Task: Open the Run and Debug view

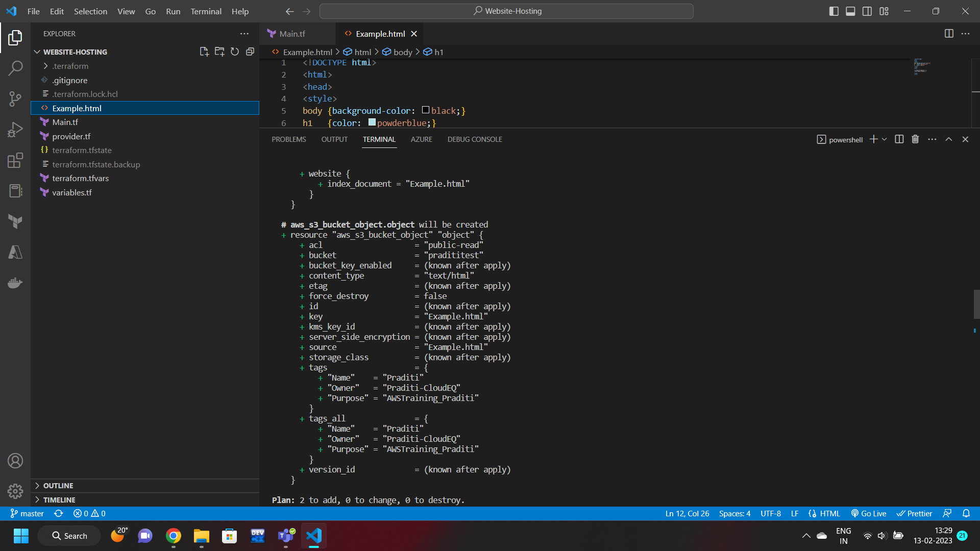Action: 15,129
